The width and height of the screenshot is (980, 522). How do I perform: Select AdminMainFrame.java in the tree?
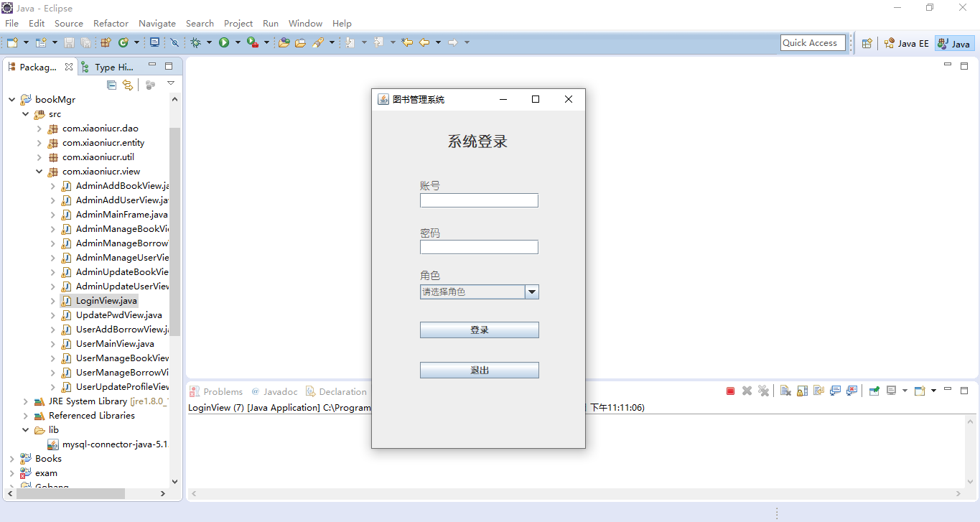pyautogui.click(x=115, y=215)
